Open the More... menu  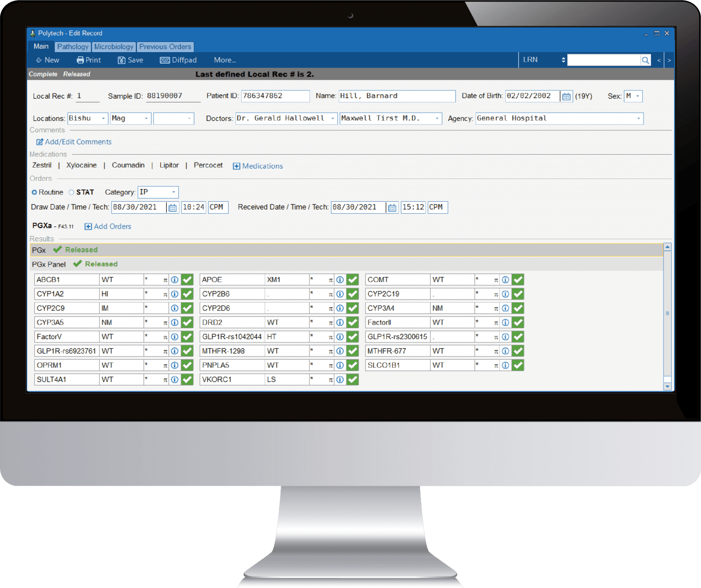(225, 60)
